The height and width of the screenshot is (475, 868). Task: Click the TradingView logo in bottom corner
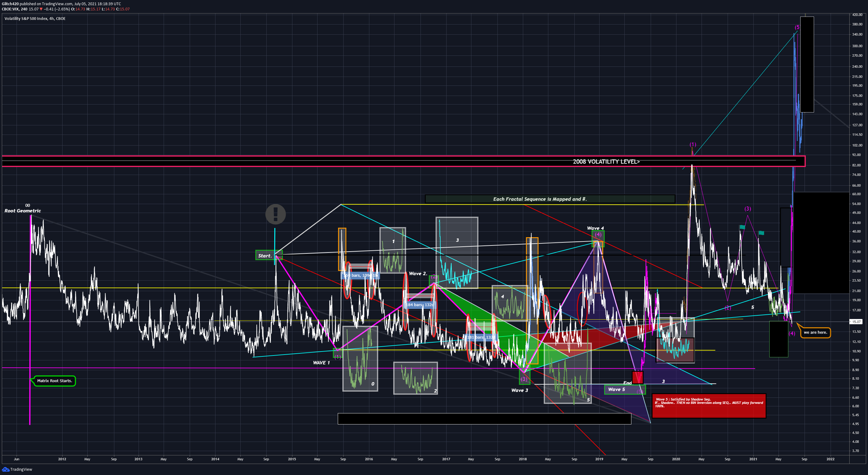coord(17,469)
